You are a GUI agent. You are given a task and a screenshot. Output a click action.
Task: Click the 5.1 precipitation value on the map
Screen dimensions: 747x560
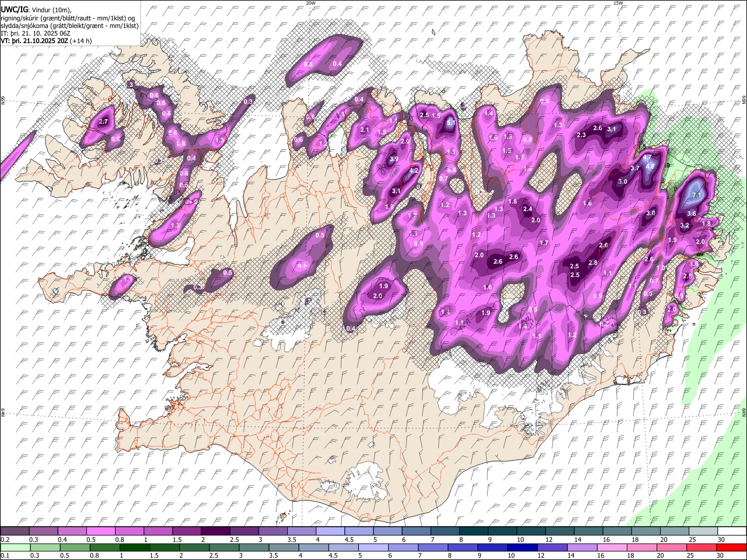(451, 123)
